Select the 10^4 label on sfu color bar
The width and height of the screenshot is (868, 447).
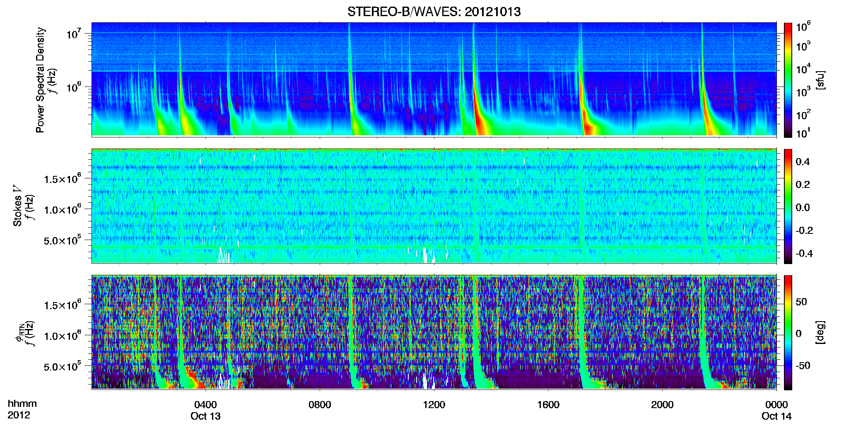803,69
